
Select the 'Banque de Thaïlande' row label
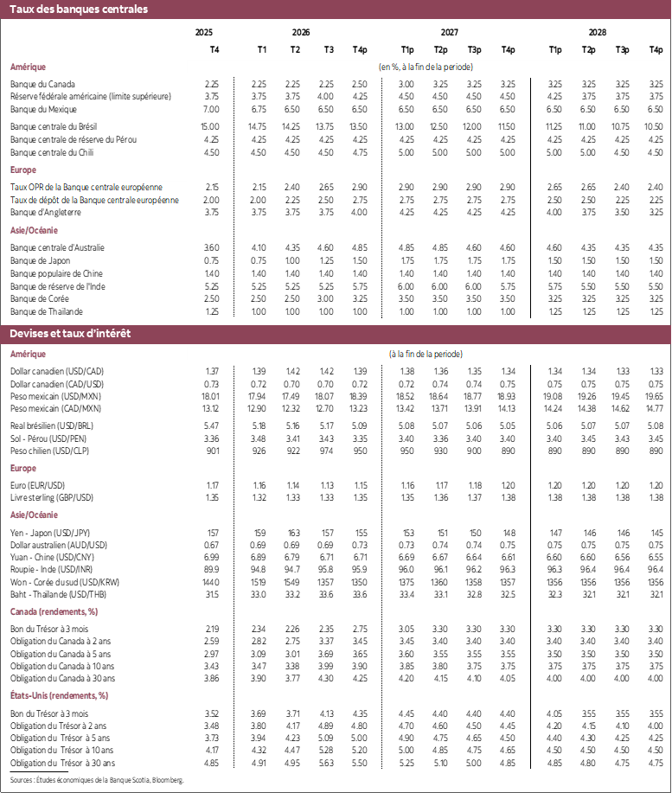(x=47, y=311)
